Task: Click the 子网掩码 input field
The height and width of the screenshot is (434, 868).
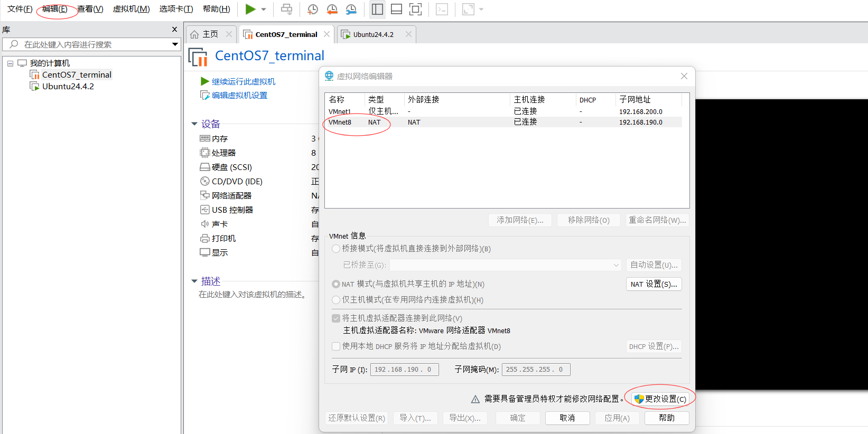Action: (x=536, y=370)
